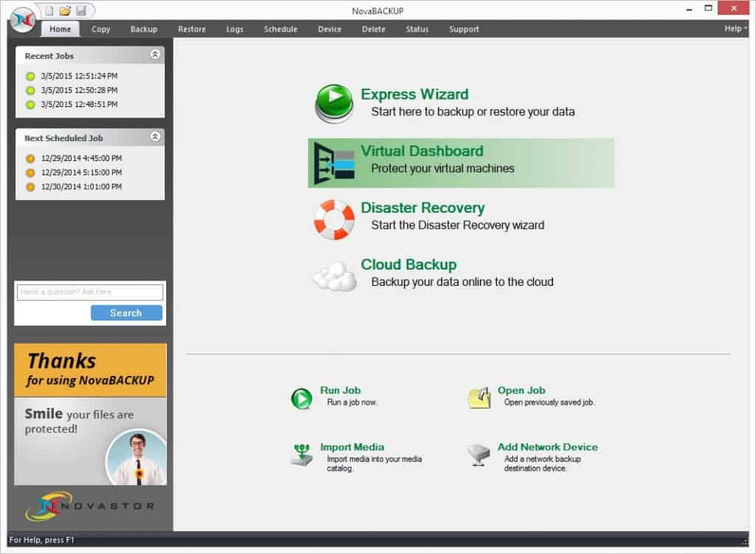Click 'Run a job now.' description text

(352, 403)
